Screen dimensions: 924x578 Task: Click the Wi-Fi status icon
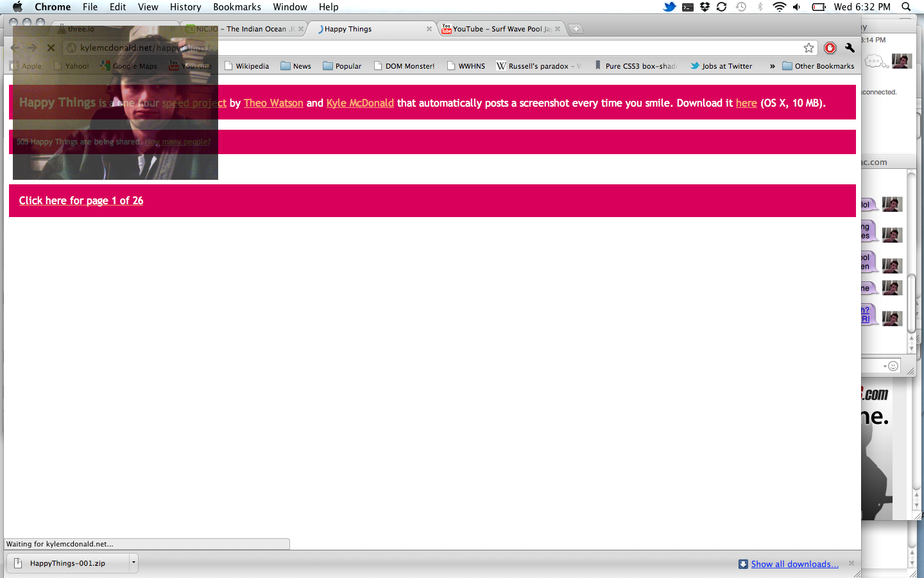coord(779,7)
